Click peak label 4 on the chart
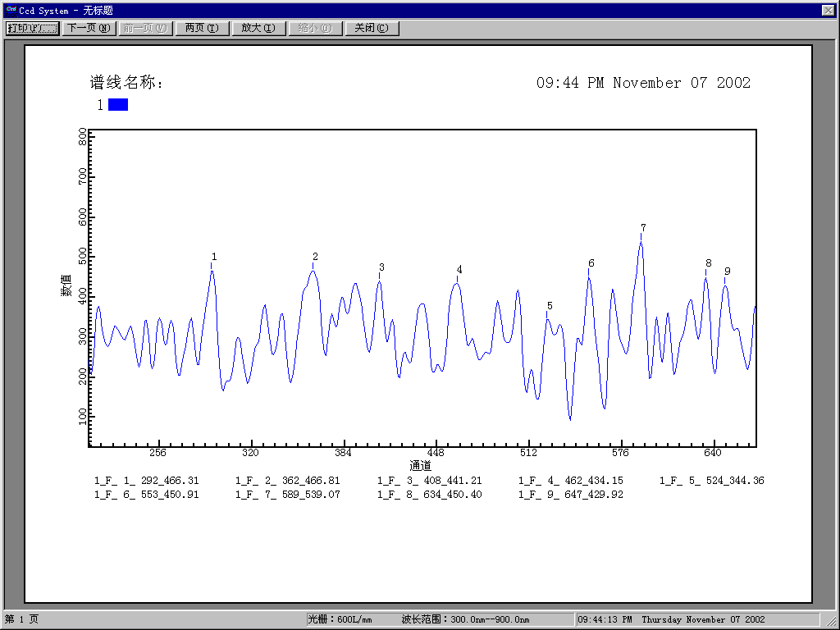Viewport: 840px width, 630px height. point(459,269)
